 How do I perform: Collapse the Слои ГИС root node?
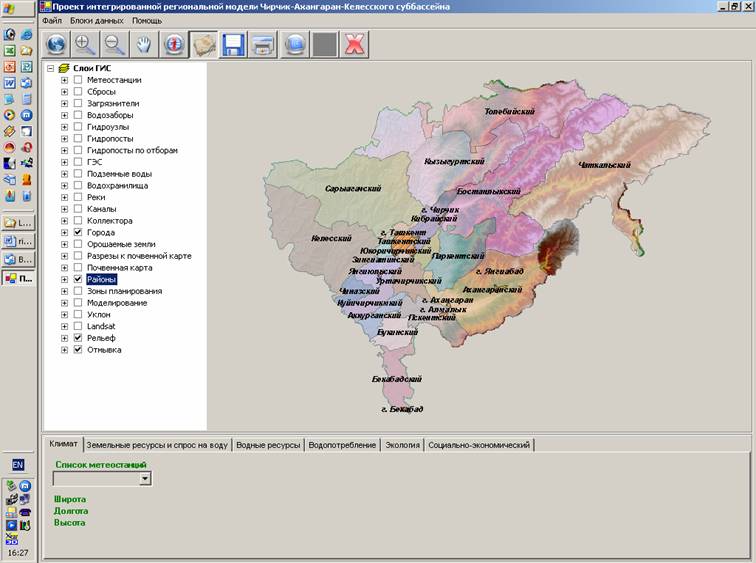pyautogui.click(x=50, y=68)
